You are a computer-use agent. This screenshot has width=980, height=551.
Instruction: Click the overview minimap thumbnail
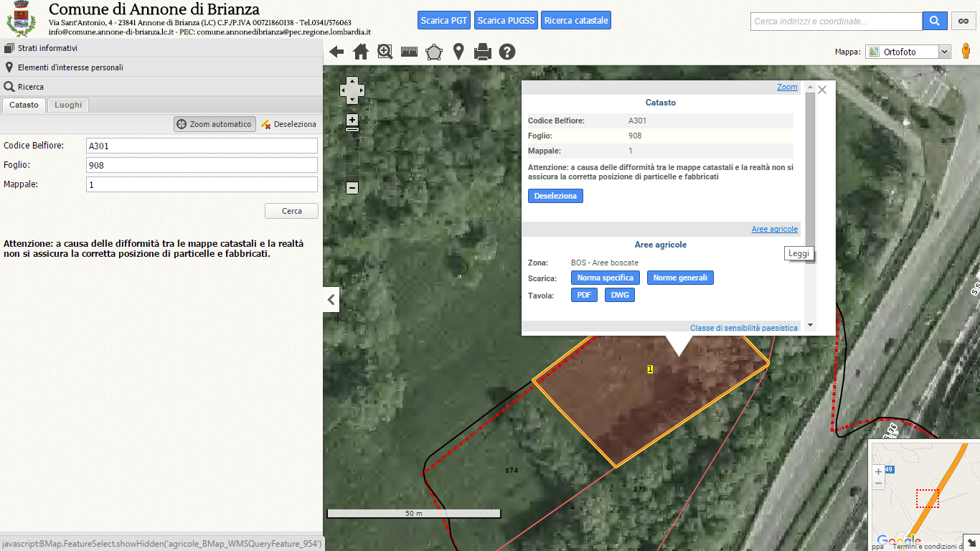[x=924, y=495]
